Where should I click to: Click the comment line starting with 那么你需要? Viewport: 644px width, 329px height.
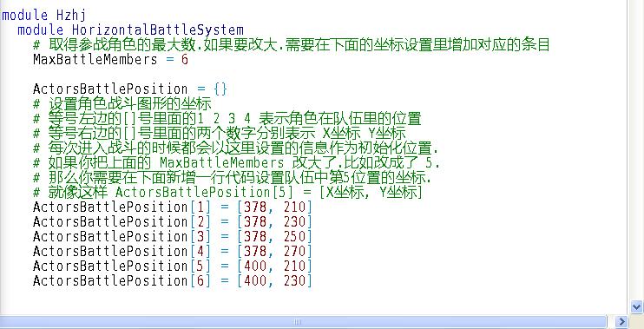(x=232, y=178)
